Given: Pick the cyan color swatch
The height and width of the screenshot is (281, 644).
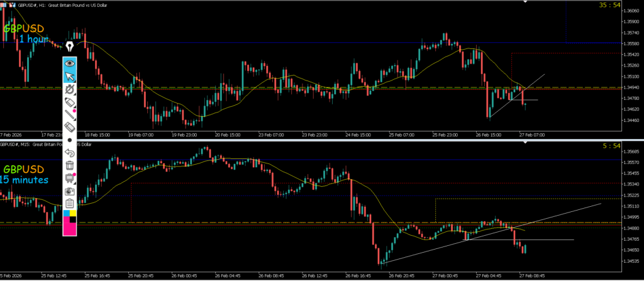Looking at the screenshot, I should [x=66, y=214].
